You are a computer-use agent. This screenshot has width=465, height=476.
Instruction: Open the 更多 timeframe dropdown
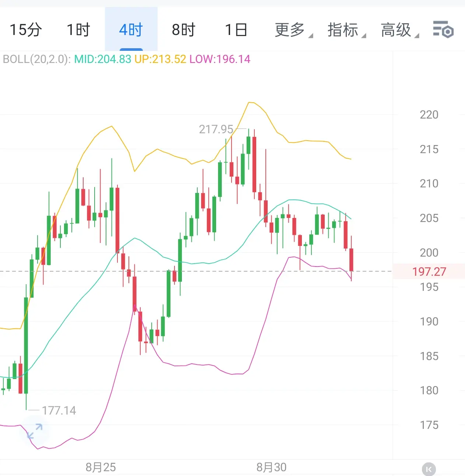click(293, 30)
